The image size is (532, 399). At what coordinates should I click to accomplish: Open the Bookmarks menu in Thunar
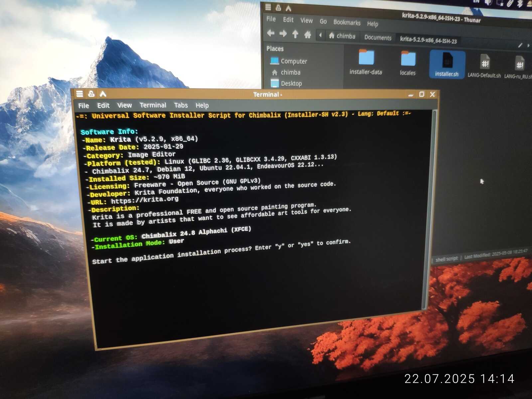[x=347, y=22]
